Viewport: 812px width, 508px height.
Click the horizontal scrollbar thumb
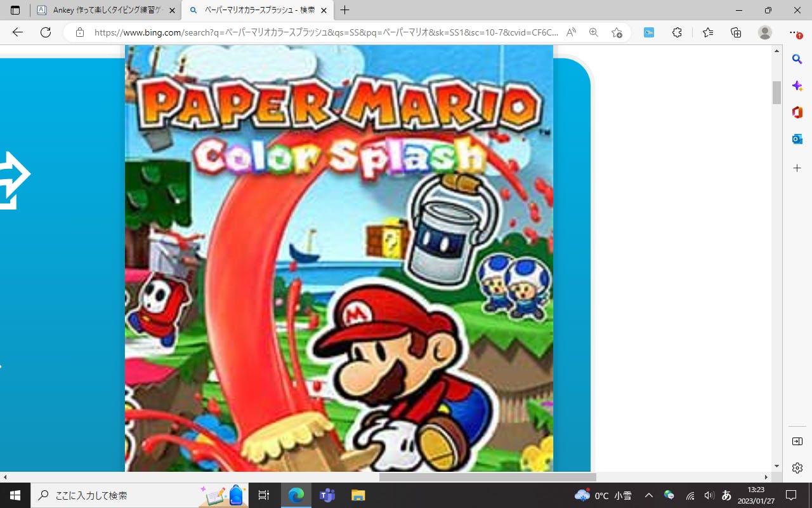487,477
